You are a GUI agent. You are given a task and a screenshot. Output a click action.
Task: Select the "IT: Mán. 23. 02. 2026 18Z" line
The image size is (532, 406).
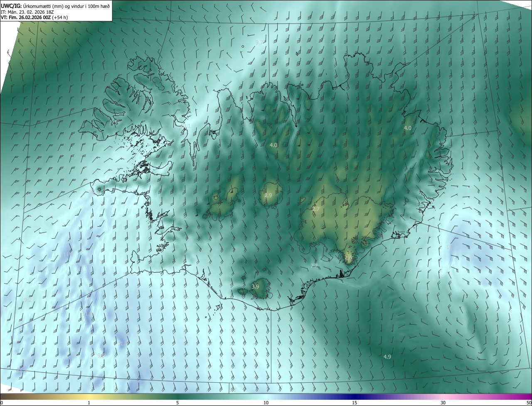pyautogui.click(x=27, y=12)
